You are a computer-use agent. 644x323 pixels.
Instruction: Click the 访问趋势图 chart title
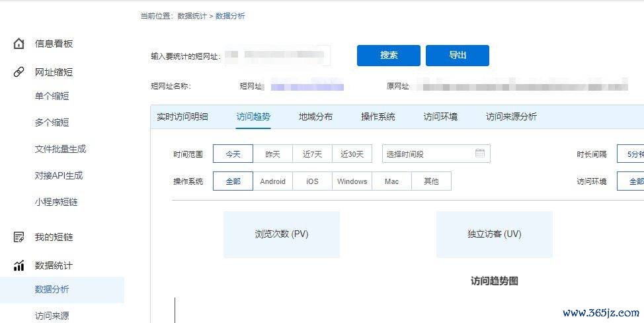pyautogui.click(x=494, y=281)
